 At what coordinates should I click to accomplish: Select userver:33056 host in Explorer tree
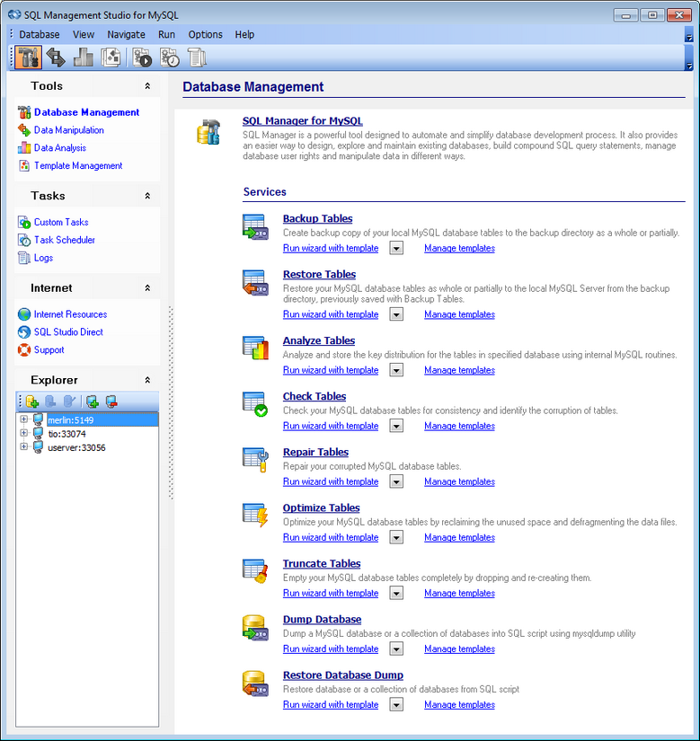[76, 447]
